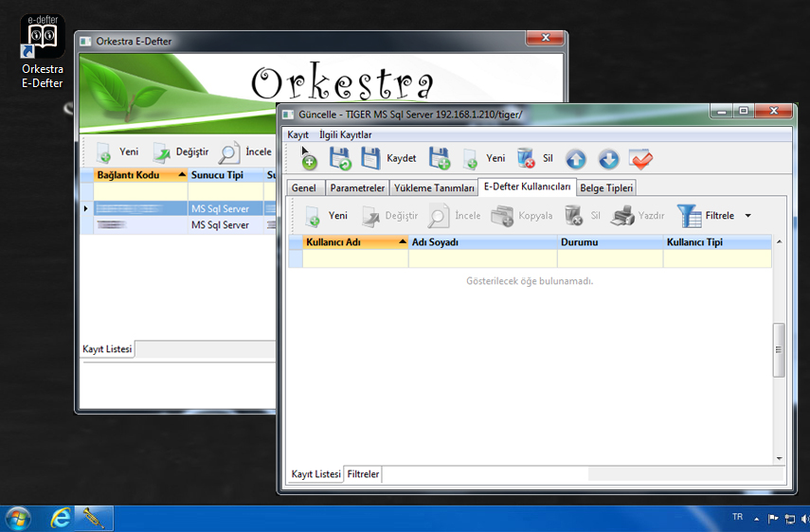Click the save-and-refresh floppy icon
Screen dimensions: 810x532
[x=340, y=159]
